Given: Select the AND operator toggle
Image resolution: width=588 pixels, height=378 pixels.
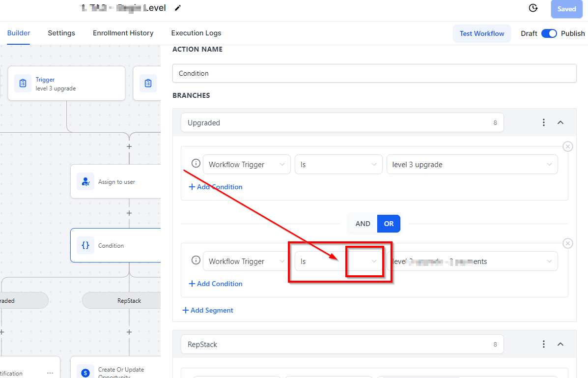Looking at the screenshot, I should click(x=363, y=224).
